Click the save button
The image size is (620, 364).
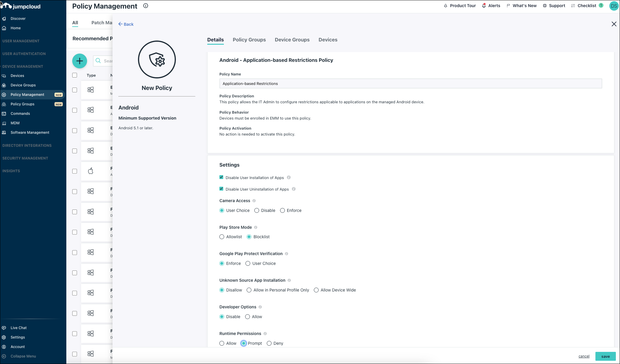605,356
